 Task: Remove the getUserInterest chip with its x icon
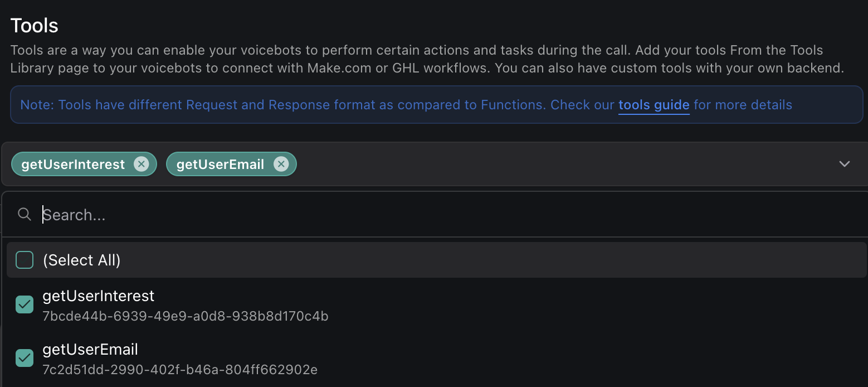pyautogui.click(x=142, y=164)
